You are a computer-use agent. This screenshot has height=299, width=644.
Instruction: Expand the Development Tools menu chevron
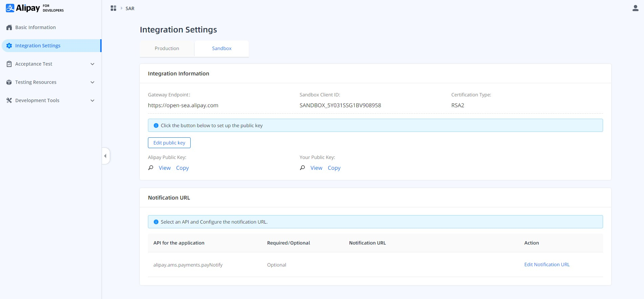click(92, 100)
